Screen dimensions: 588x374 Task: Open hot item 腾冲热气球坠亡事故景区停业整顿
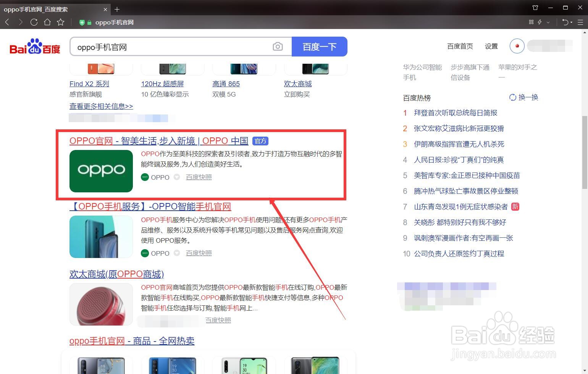click(x=466, y=191)
